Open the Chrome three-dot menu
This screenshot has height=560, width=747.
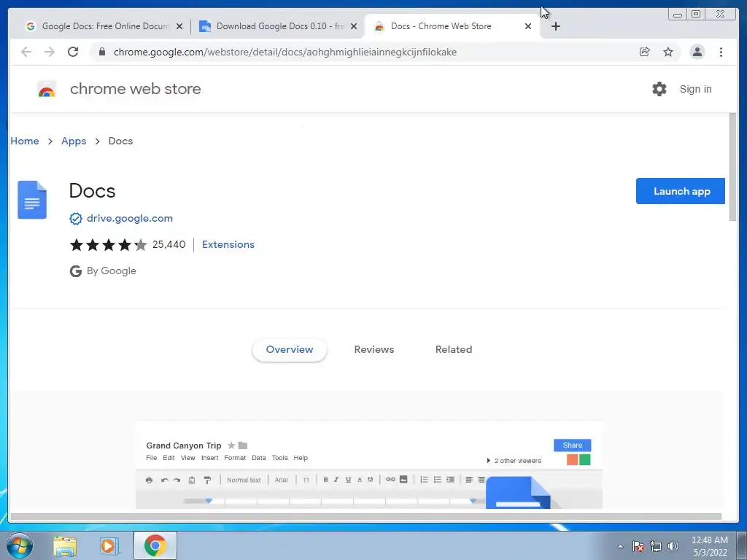tap(721, 52)
